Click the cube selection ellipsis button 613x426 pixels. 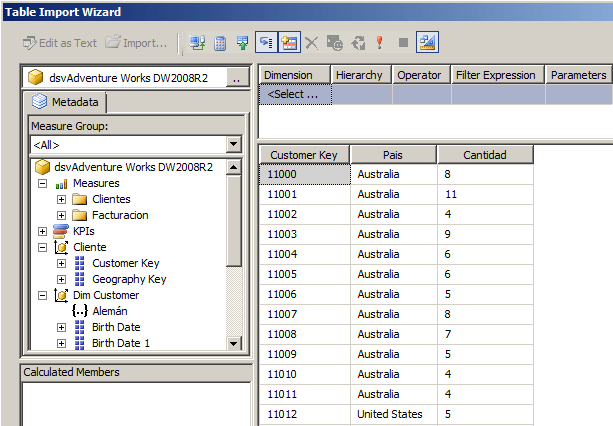click(x=236, y=78)
